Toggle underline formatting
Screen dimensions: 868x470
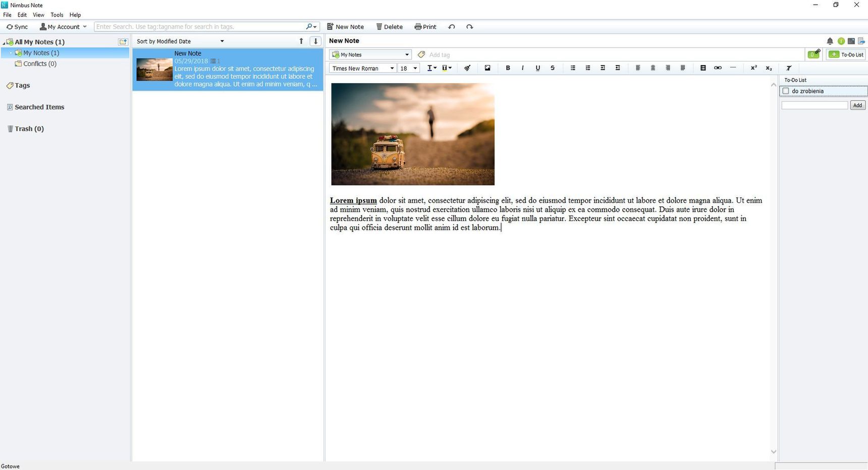tap(537, 68)
